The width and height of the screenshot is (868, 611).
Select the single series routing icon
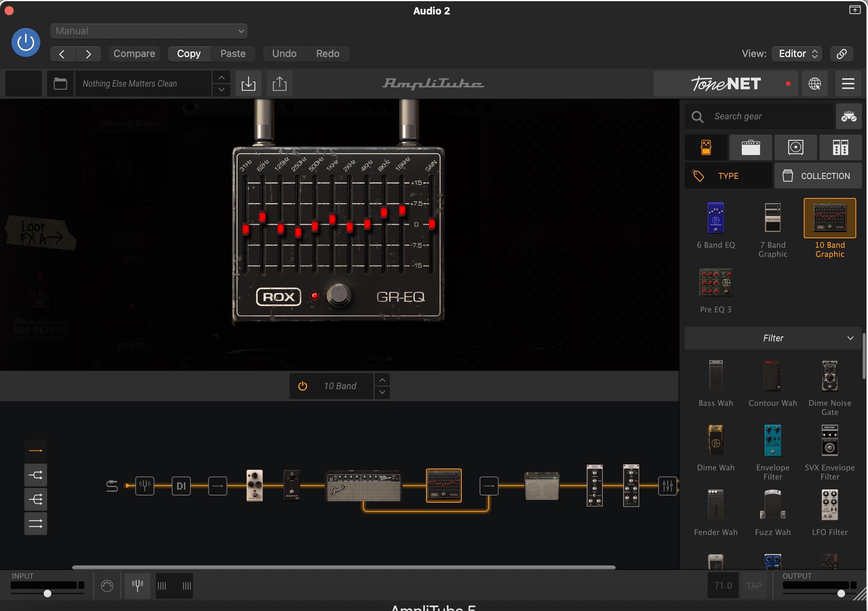pos(36,451)
